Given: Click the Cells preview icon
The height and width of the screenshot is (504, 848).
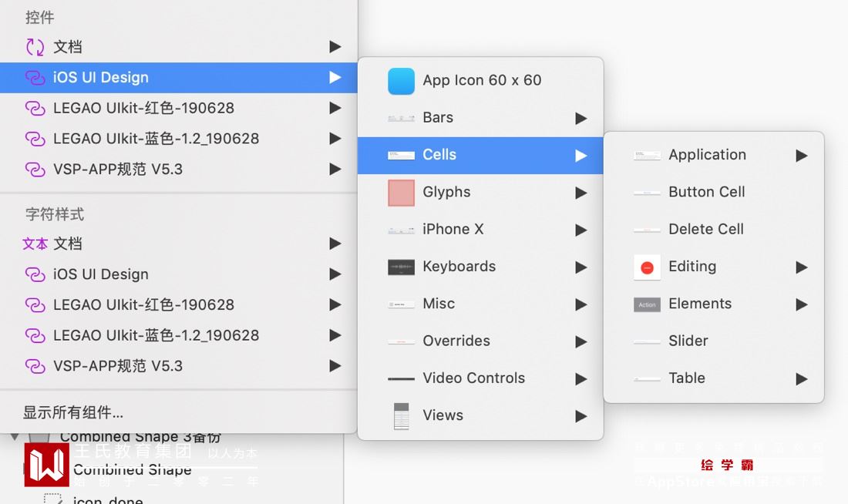Looking at the screenshot, I should click(x=402, y=156).
